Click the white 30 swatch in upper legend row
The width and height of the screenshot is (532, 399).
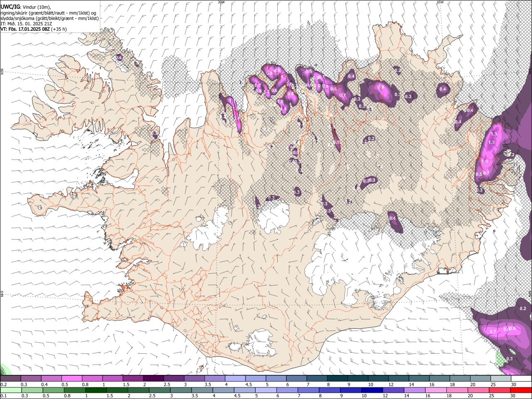coord(522,379)
